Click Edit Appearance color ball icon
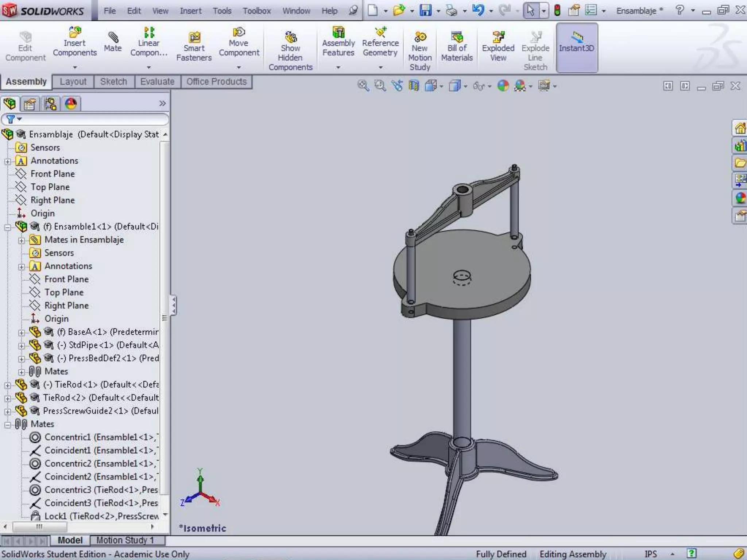Image resolution: width=747 pixels, height=560 pixels. 503,86
